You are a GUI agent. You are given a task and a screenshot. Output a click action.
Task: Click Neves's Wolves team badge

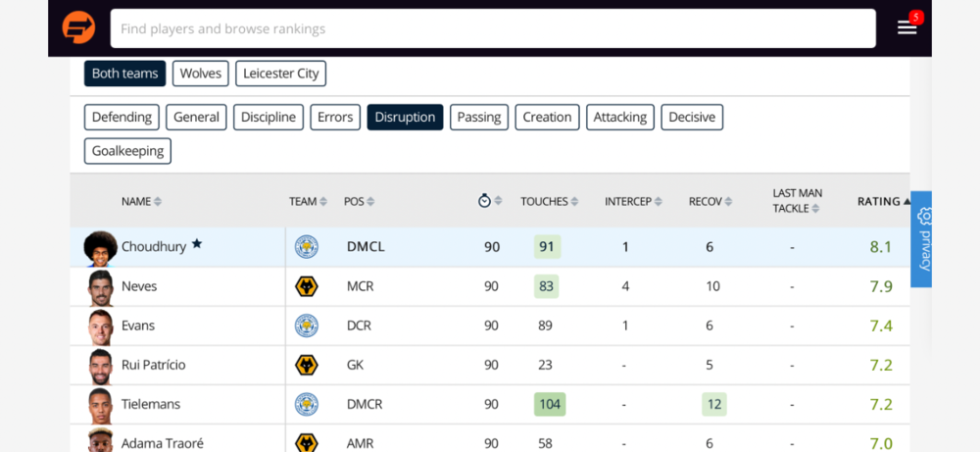click(306, 286)
